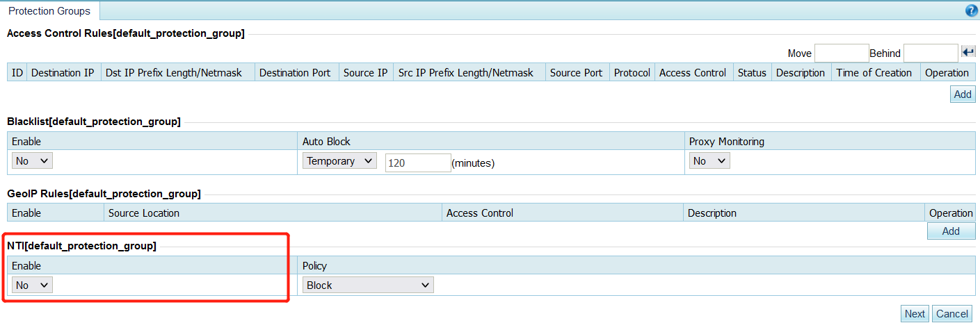
Task: Switch to the Protection Groups tab
Action: tap(49, 11)
